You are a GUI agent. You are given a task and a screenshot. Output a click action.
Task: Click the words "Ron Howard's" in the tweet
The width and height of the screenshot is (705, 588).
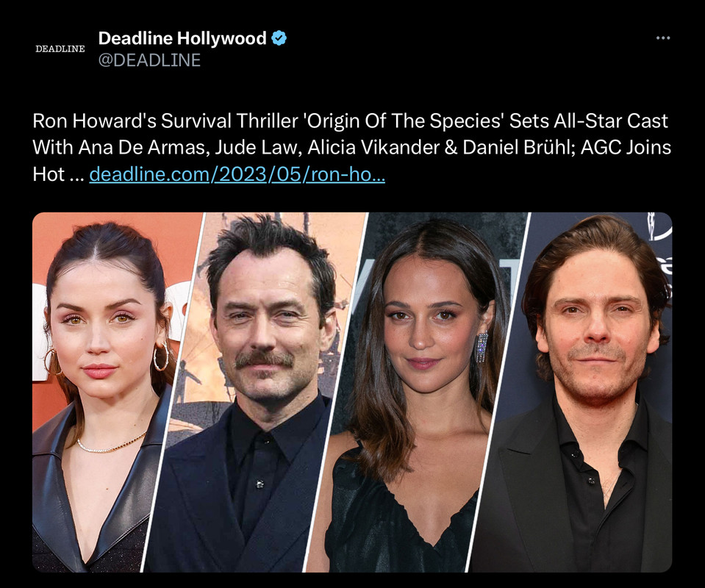(x=94, y=121)
